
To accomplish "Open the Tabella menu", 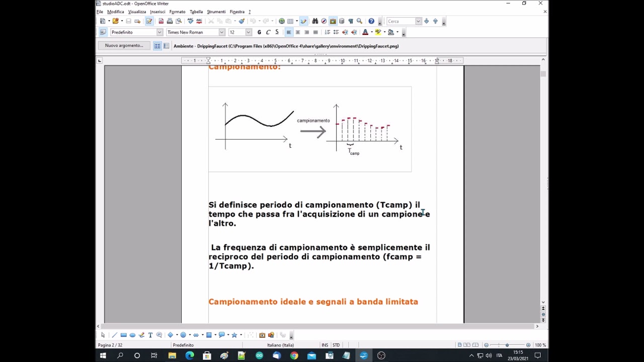I will pos(196,12).
